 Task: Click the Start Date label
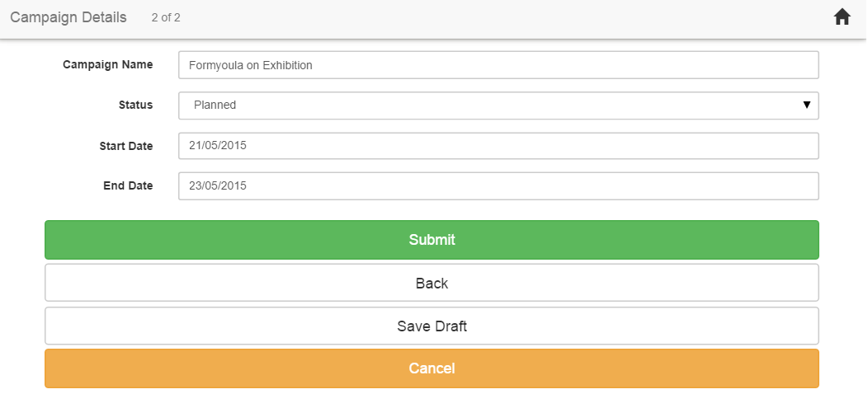pos(126,146)
